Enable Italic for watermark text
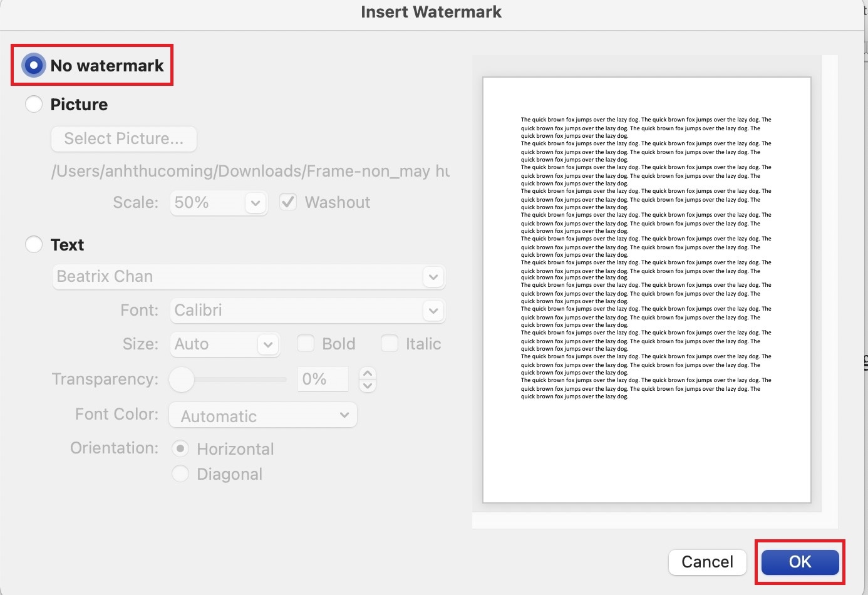Image resolution: width=868 pixels, height=595 pixels. coord(389,343)
